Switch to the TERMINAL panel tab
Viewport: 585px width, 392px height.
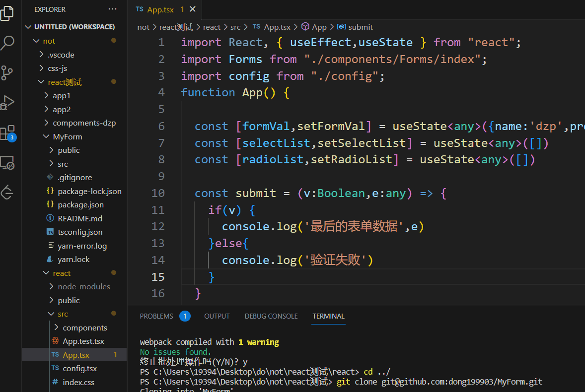tap(328, 316)
